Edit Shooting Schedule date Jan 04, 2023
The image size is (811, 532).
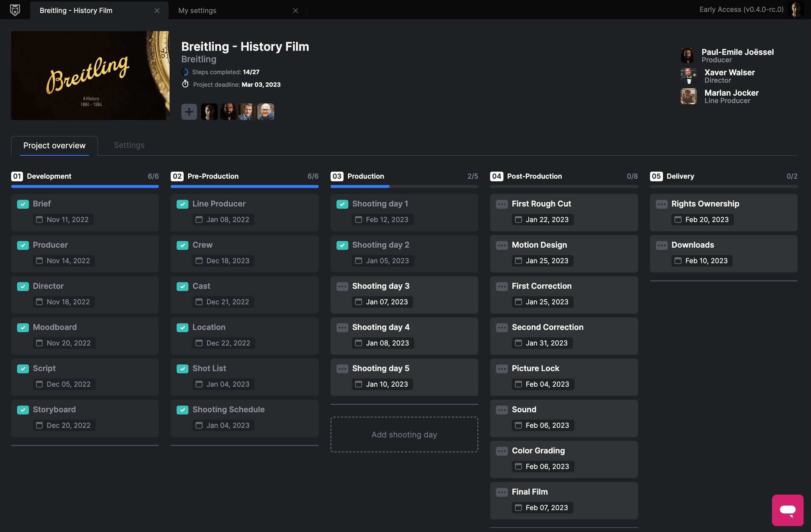223,425
